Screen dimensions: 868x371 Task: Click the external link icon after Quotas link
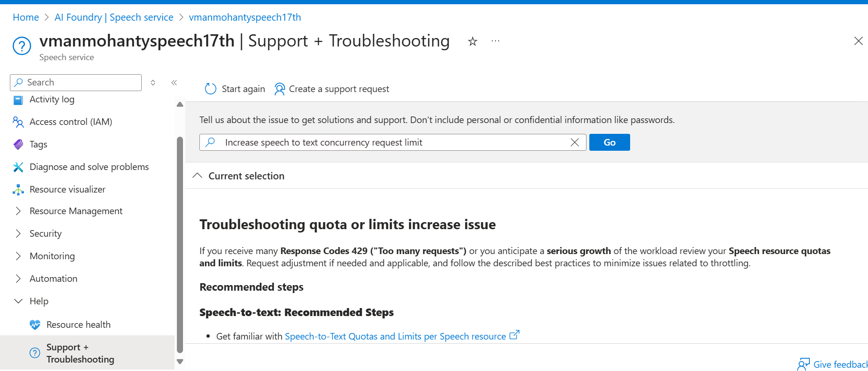click(x=514, y=335)
